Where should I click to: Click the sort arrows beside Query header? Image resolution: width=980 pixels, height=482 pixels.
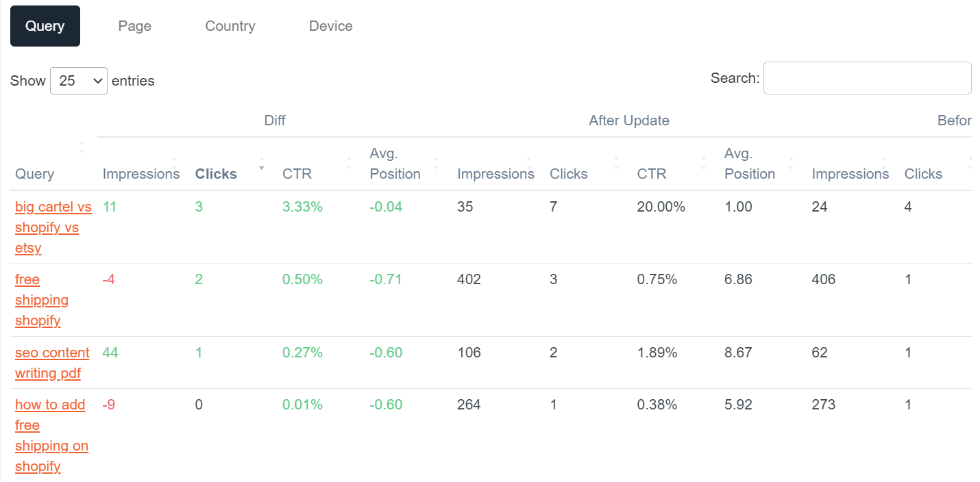(82, 147)
